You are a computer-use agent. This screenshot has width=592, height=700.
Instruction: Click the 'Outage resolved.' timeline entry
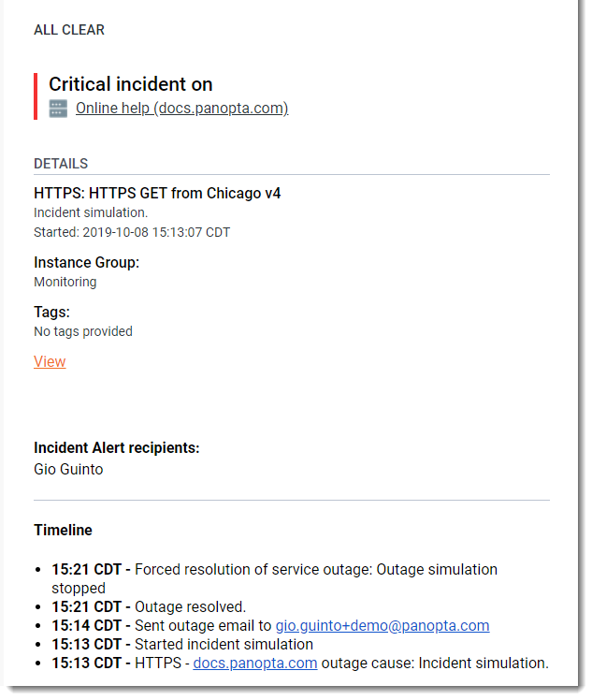(x=190, y=606)
